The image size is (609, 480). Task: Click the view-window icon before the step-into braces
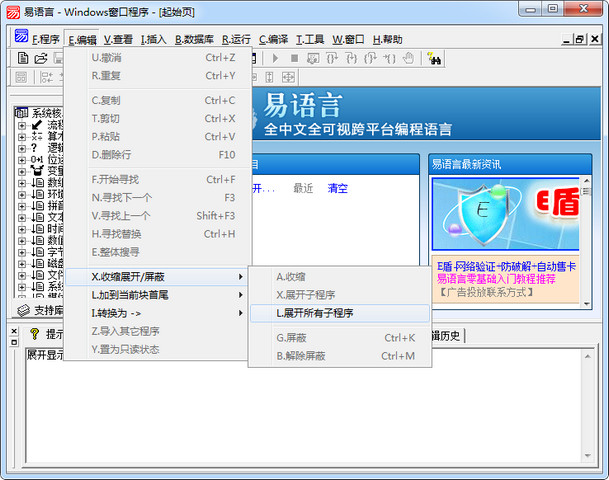click(313, 59)
